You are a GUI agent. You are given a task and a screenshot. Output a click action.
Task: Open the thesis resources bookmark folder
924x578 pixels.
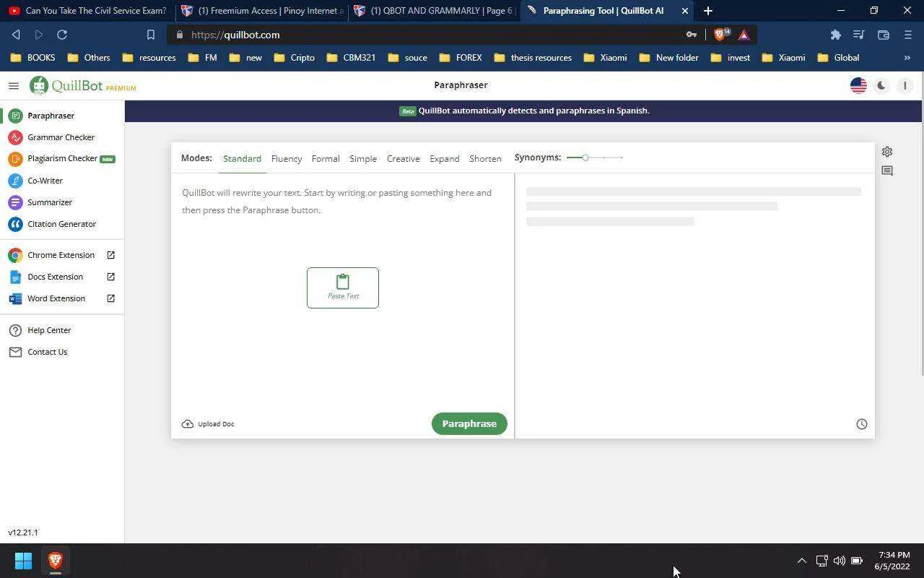pos(533,58)
